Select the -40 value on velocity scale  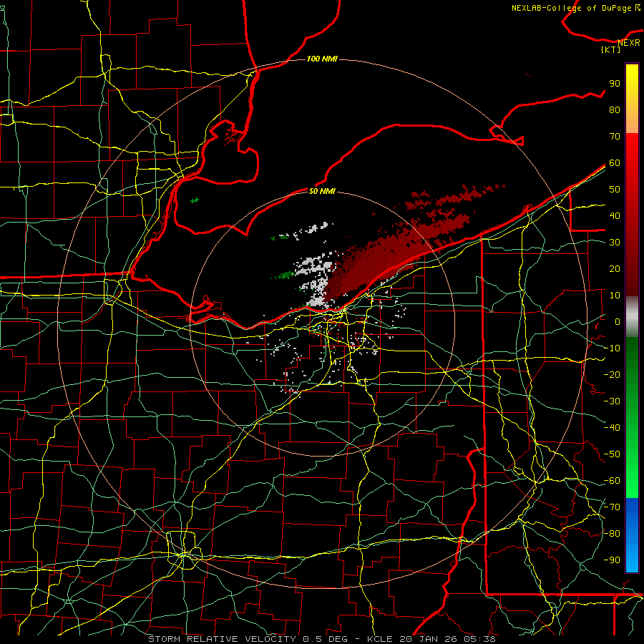612,428
